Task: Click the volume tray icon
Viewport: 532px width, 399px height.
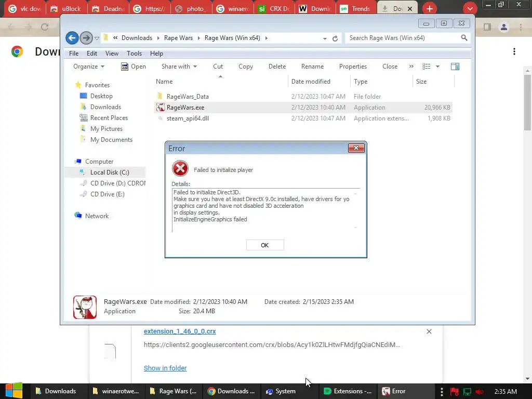Action: pos(480,392)
